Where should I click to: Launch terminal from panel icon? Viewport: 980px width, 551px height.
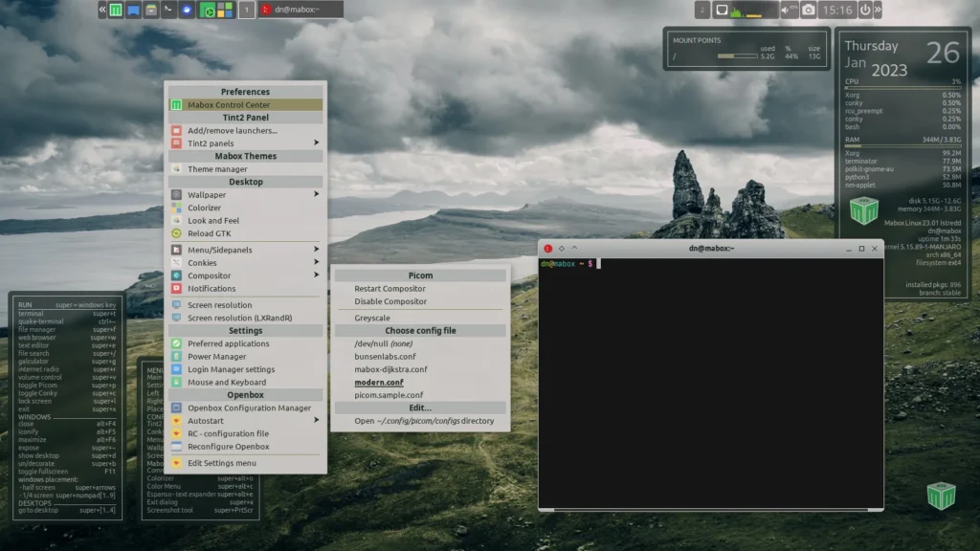[x=168, y=10]
